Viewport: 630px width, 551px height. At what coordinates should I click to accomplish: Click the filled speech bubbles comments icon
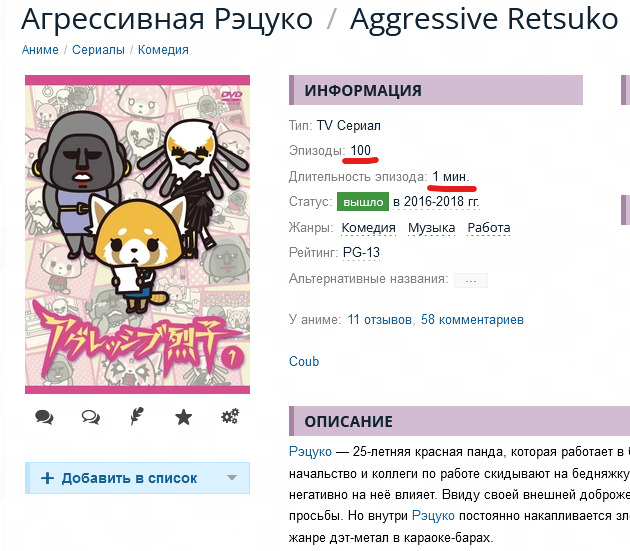[44, 417]
